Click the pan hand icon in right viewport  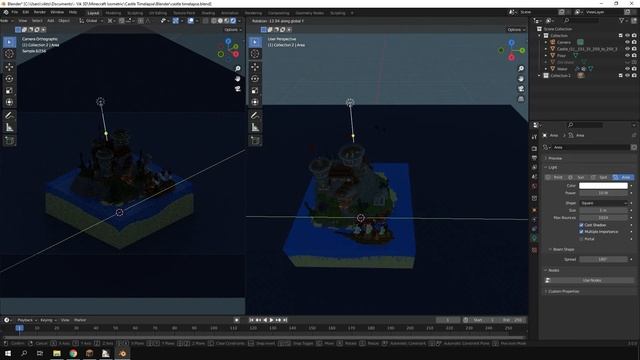(x=521, y=79)
